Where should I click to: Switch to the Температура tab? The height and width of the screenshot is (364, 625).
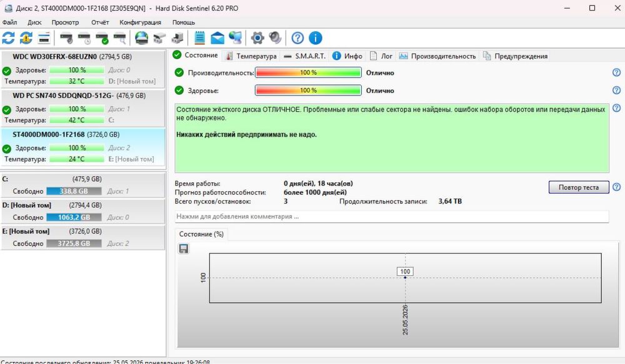251,56
